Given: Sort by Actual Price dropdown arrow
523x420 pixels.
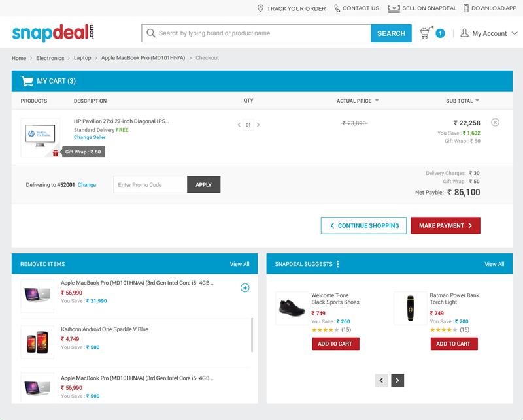Looking at the screenshot, I should pos(377,101).
